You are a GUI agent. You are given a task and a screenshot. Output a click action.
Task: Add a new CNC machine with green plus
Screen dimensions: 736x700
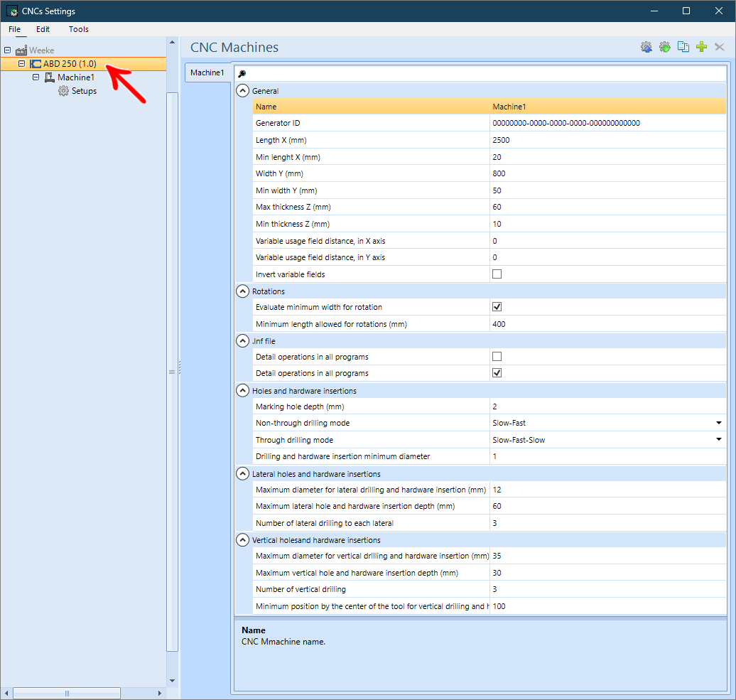tap(702, 47)
